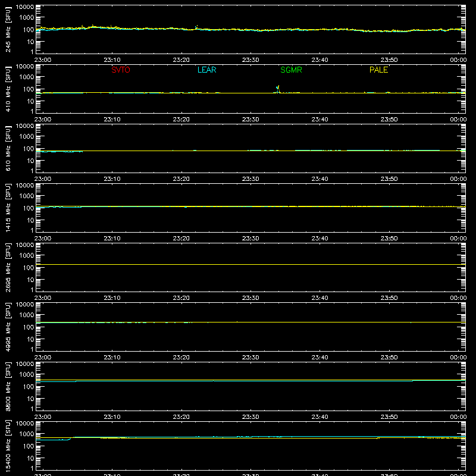Click the 23:40 time label under the 2695 MHz panel
476x476 pixels.
[x=320, y=298]
